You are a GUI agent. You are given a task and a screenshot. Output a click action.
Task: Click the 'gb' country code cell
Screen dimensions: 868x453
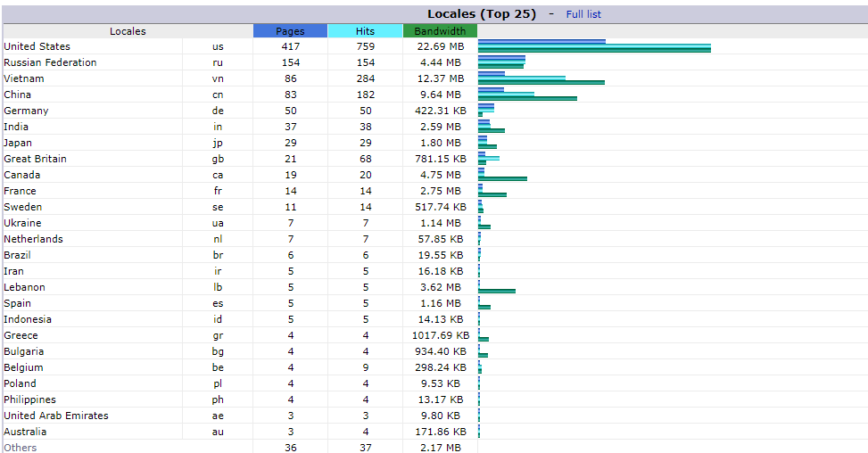click(218, 159)
